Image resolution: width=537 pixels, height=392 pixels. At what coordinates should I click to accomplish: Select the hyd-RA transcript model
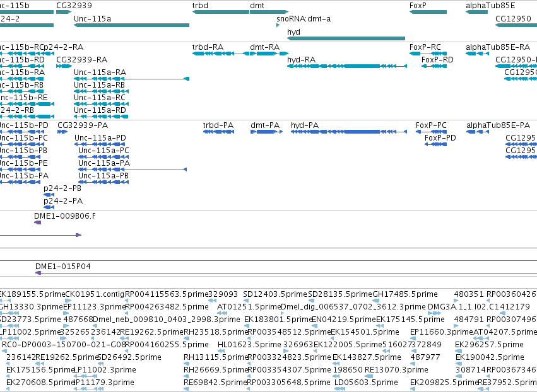pos(347,66)
